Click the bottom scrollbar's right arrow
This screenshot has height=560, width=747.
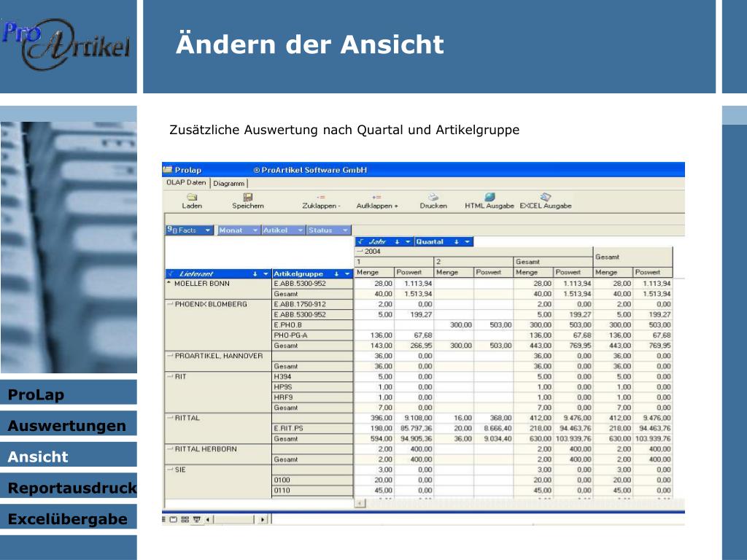click(x=263, y=519)
